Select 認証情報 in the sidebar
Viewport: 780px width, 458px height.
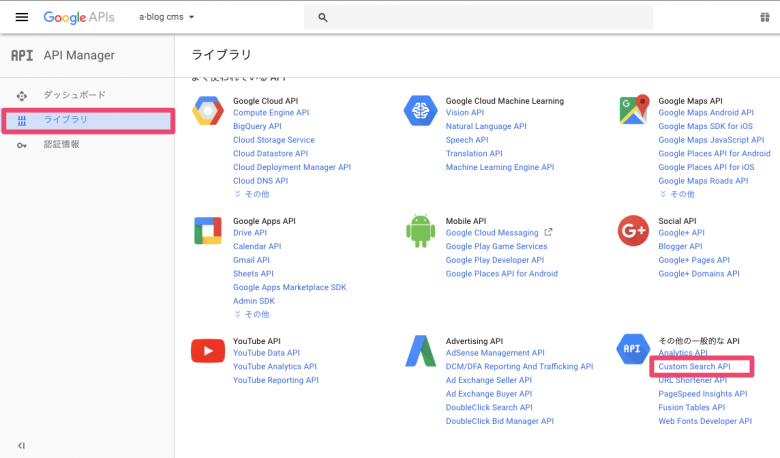(x=61, y=145)
